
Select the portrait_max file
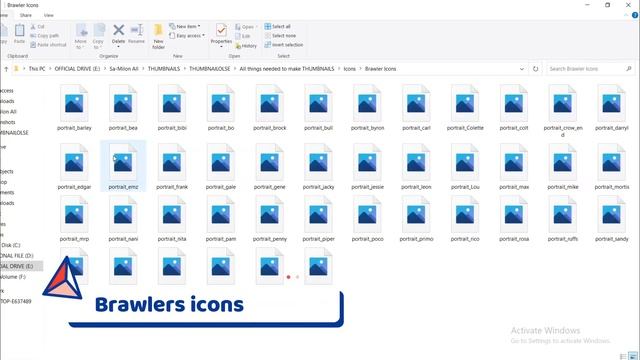tap(514, 167)
